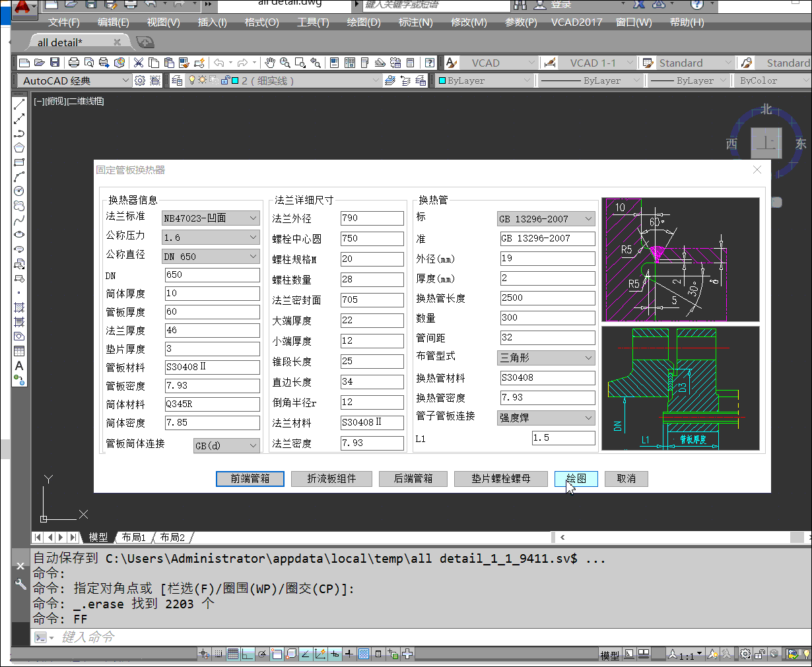This screenshot has width=812, height=667.
Task: Click the 换热管长度 input field
Action: click(x=547, y=298)
